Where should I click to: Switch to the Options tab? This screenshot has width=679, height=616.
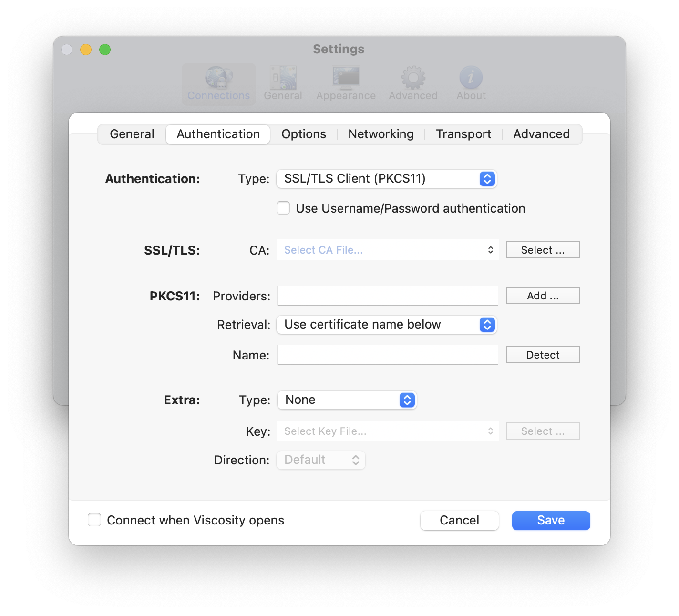tap(304, 134)
